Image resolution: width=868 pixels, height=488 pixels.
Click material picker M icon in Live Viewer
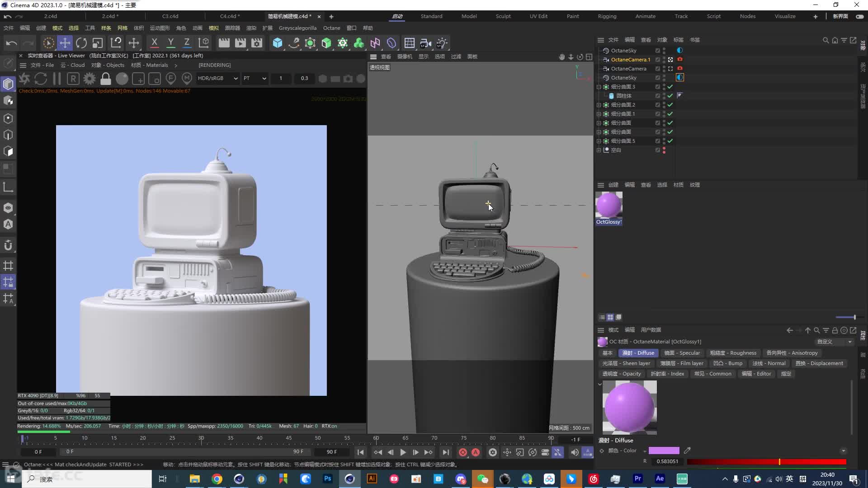click(x=187, y=79)
